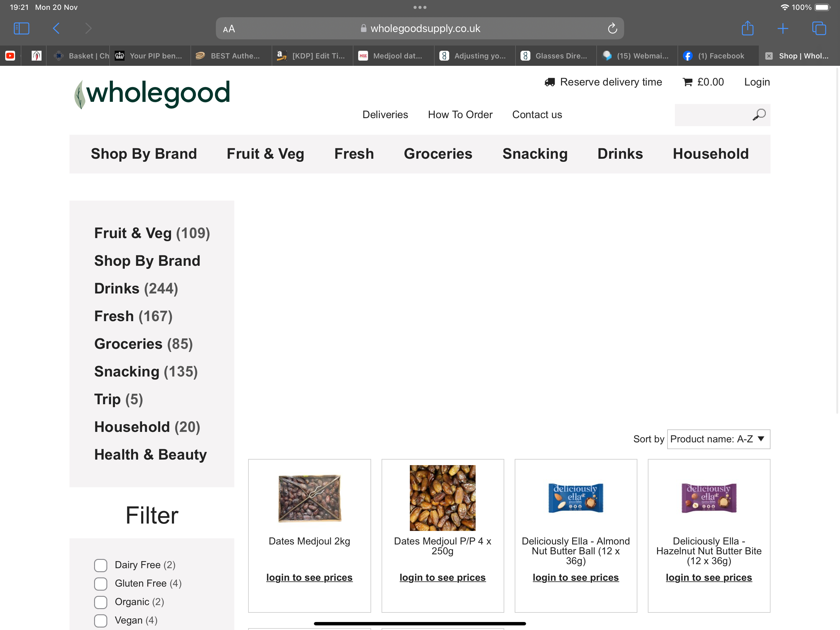This screenshot has width=840, height=630.
Task: Open the Adjusting yo... tab
Action: [x=475, y=56]
